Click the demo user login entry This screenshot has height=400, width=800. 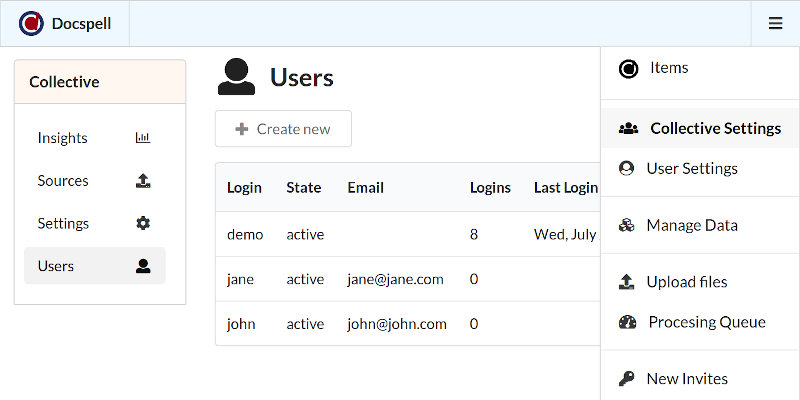click(245, 234)
